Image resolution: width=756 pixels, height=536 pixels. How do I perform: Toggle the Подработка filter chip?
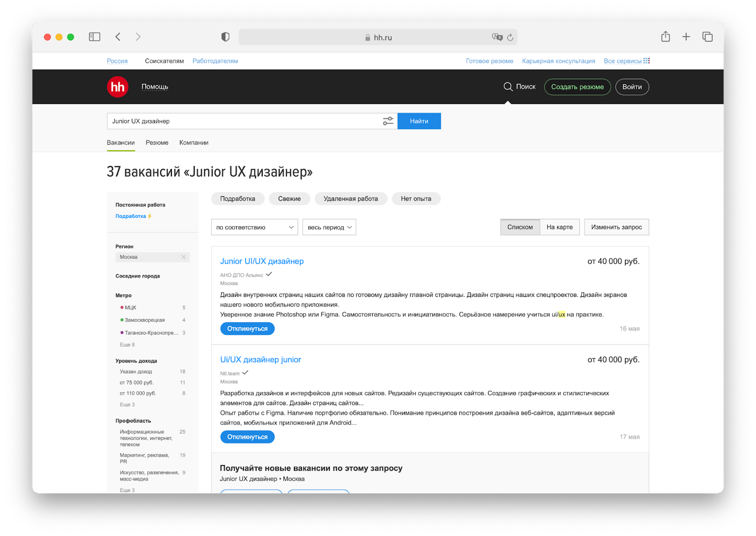click(x=238, y=199)
